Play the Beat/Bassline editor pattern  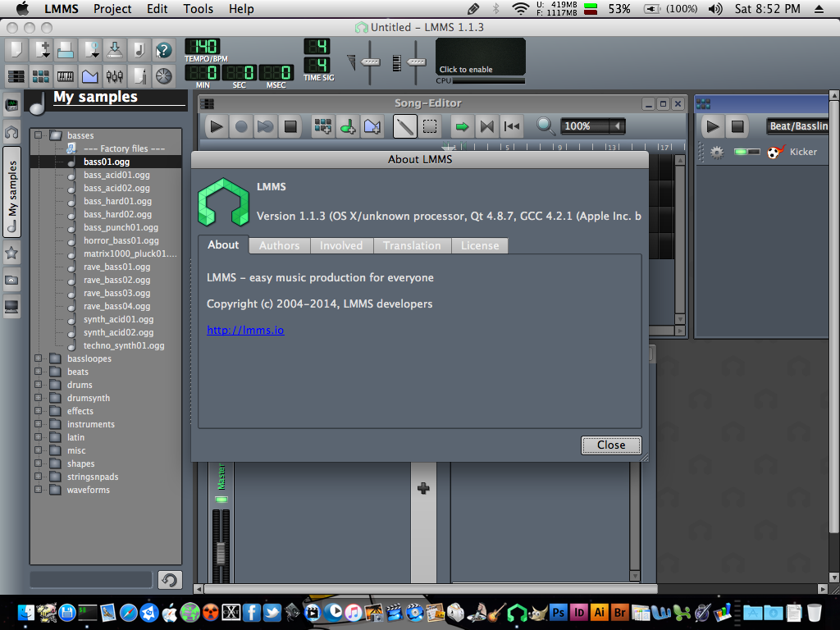pyautogui.click(x=713, y=126)
